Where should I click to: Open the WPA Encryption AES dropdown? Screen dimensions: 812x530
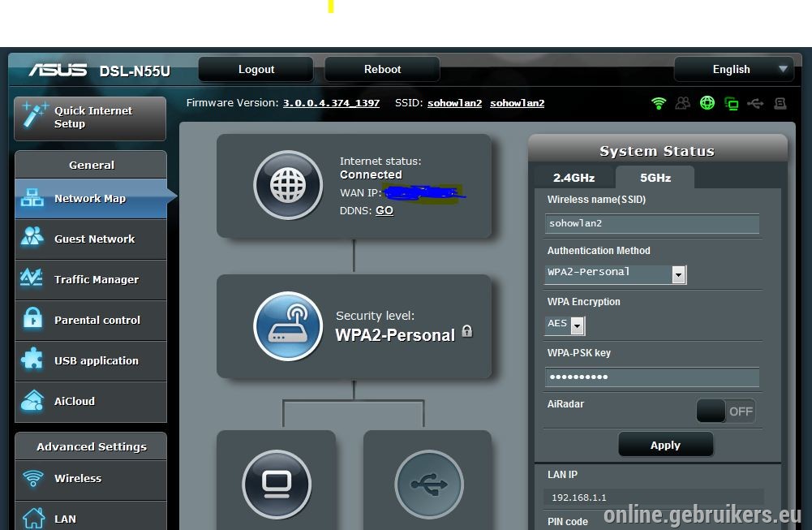(x=565, y=325)
